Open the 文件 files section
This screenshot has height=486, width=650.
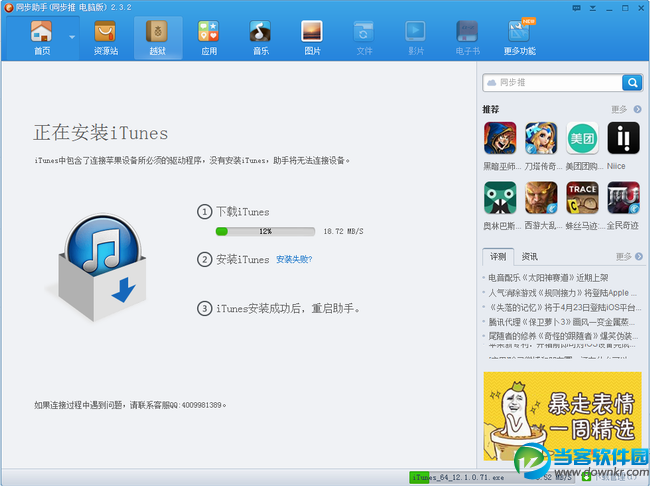[x=364, y=38]
